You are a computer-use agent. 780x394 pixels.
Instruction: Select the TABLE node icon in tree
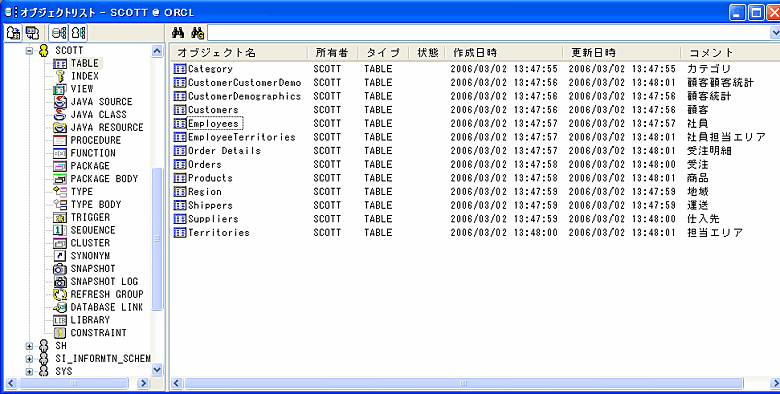[x=60, y=64]
